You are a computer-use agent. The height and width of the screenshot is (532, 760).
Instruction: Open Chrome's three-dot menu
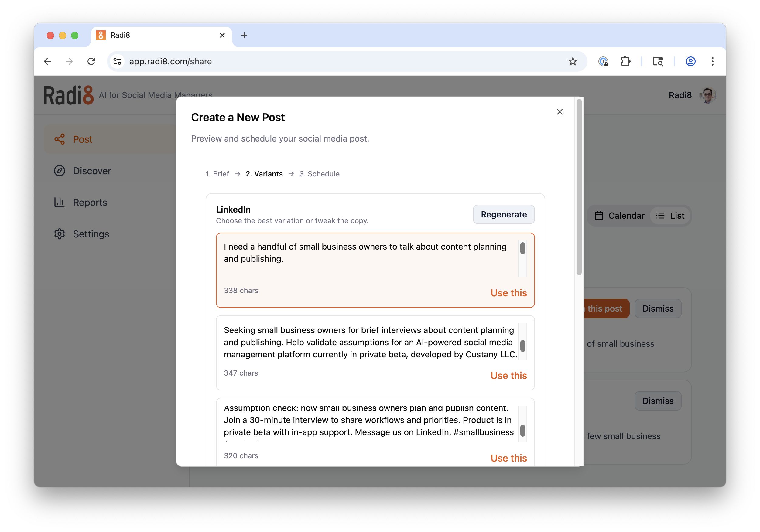point(712,61)
